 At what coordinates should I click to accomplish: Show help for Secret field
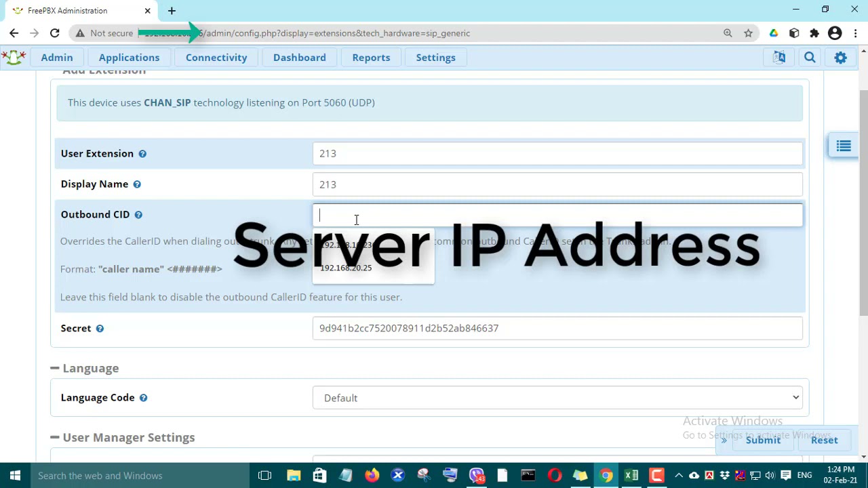(100, 329)
